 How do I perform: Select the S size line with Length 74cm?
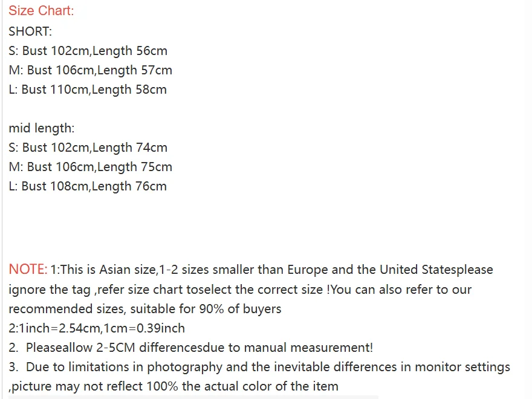pos(88,148)
